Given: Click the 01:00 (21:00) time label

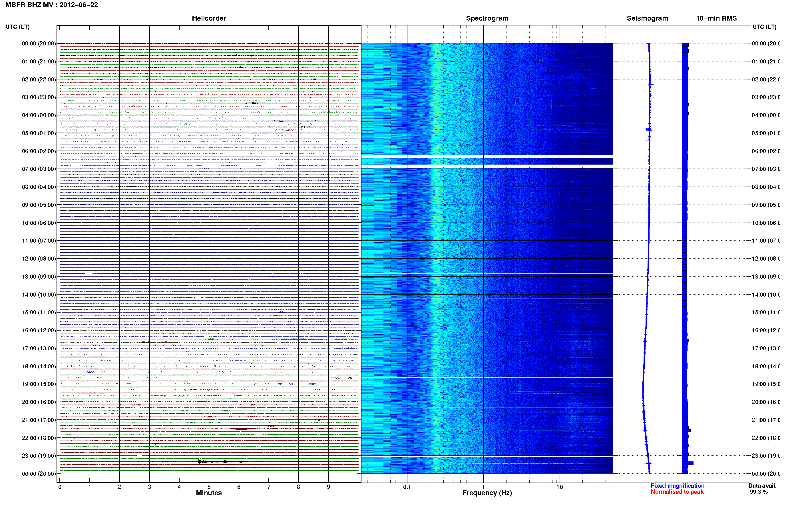Looking at the screenshot, I should (x=39, y=61).
